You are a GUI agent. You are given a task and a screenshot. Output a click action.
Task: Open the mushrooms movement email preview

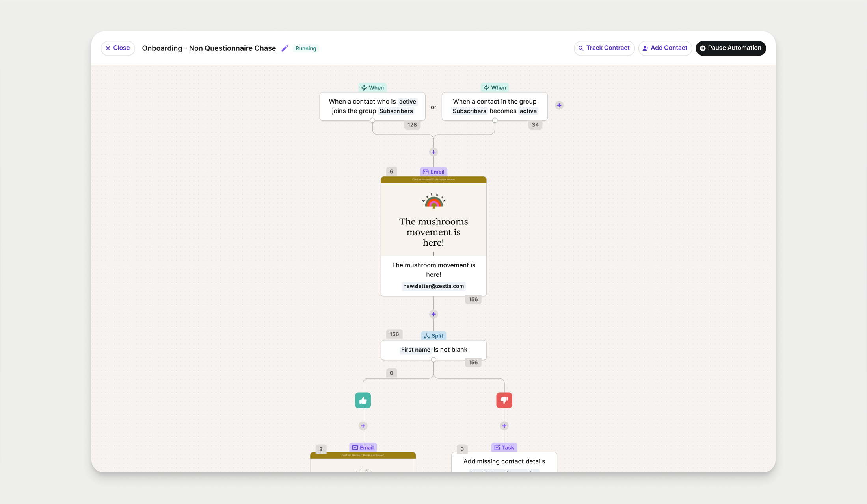pos(433,224)
